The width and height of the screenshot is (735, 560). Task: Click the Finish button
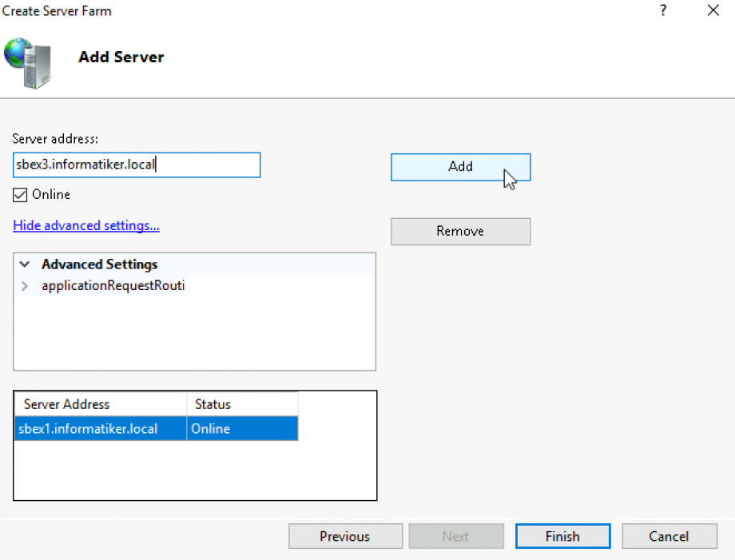[x=562, y=536]
